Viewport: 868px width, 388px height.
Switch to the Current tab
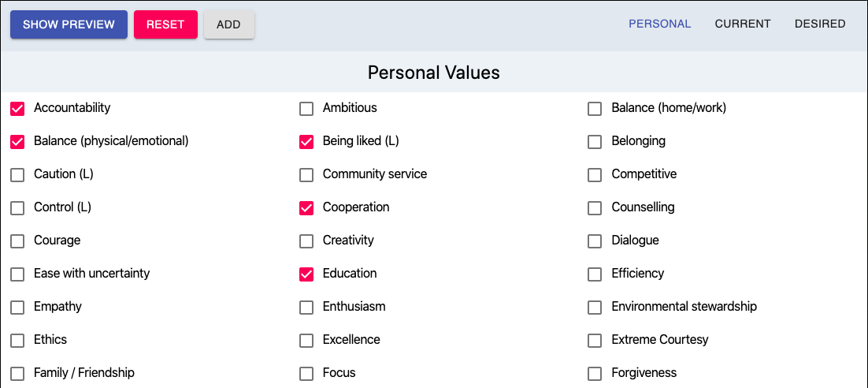tap(742, 24)
